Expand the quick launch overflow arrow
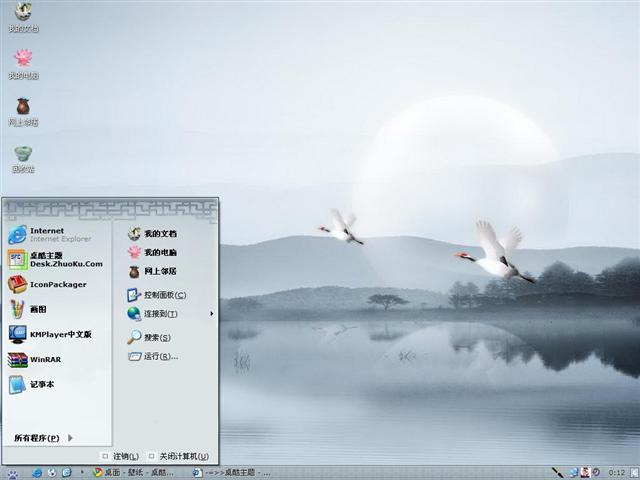The width and height of the screenshot is (640, 480). 82,472
